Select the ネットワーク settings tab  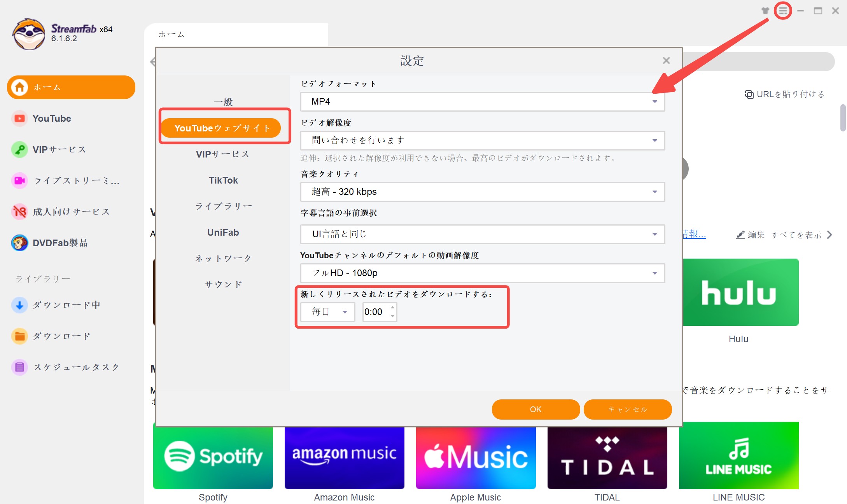223,258
